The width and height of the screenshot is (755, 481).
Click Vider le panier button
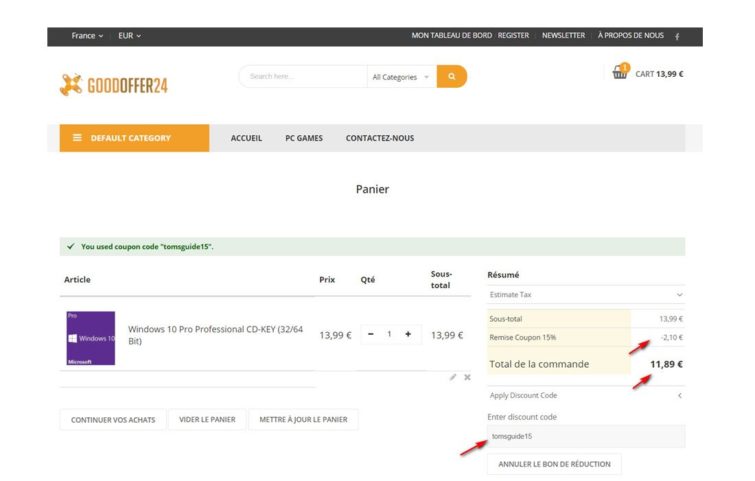click(208, 420)
